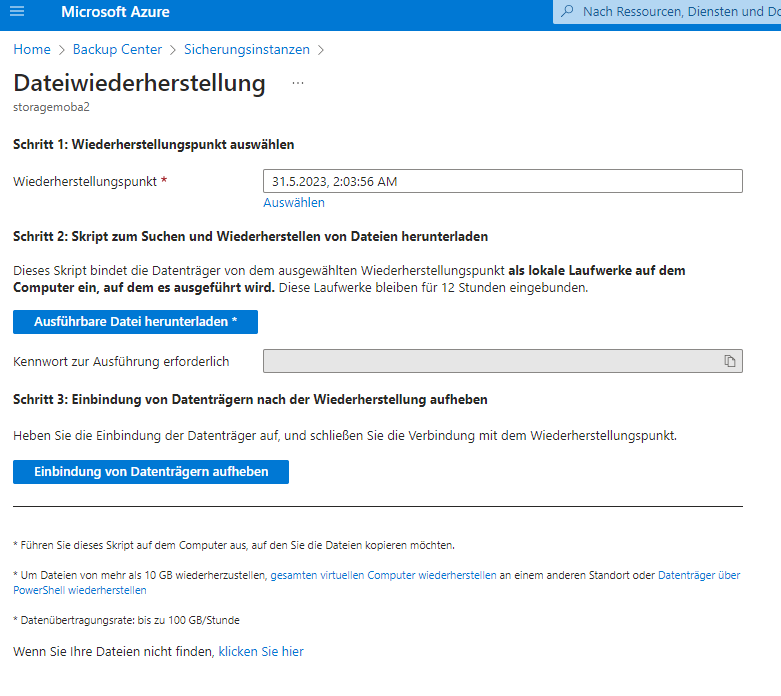This screenshot has width=781, height=696.
Task: Click the Schritt 1: Wiederherstellungspunkt auswählen heading
Action: coord(153,144)
